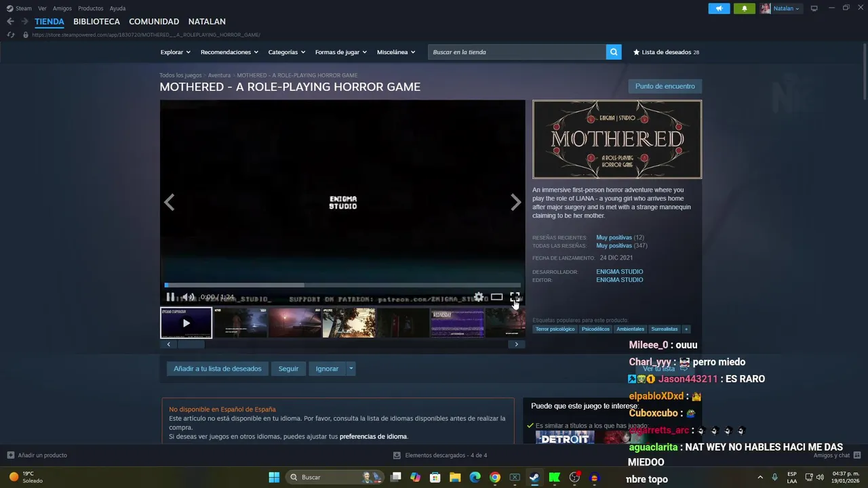This screenshot has height=488, width=868.
Task: Open Lista de deseados wishlist
Action: pyautogui.click(x=666, y=52)
